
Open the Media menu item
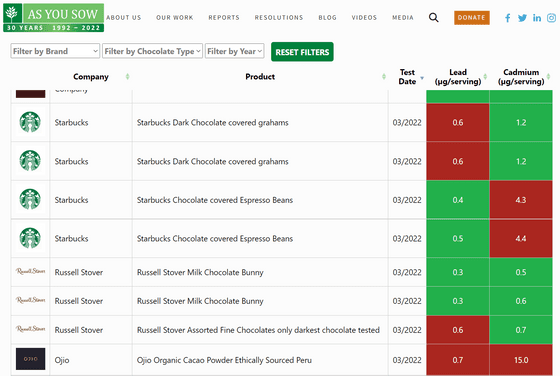pos(403,17)
